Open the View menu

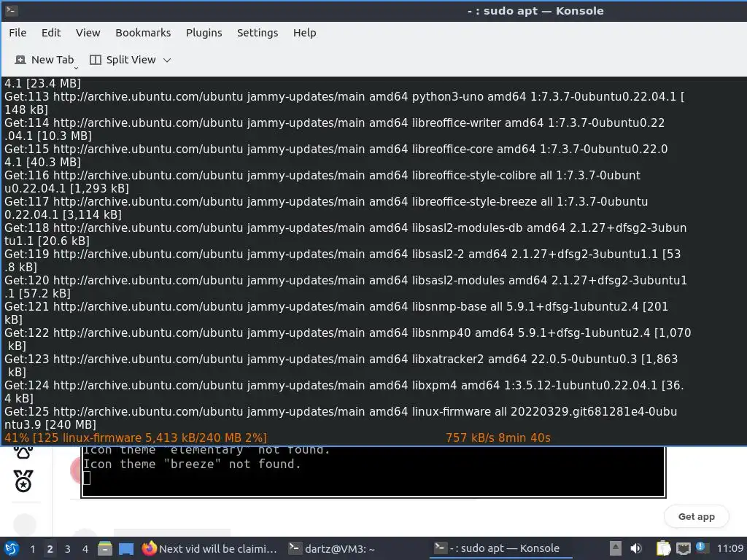point(88,33)
